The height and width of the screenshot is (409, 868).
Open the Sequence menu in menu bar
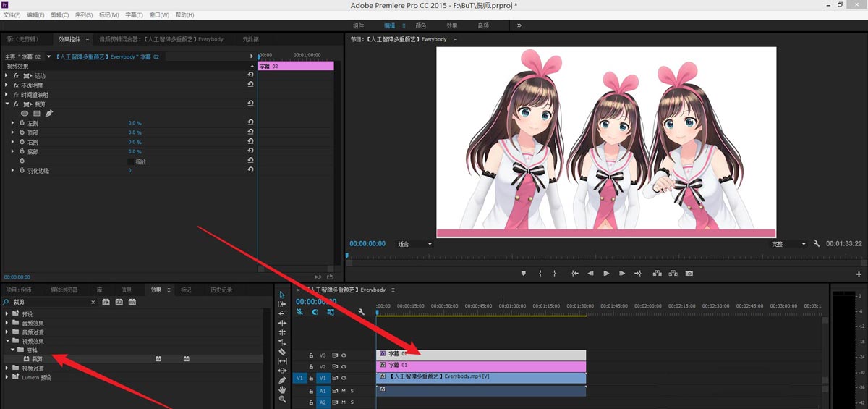click(84, 14)
